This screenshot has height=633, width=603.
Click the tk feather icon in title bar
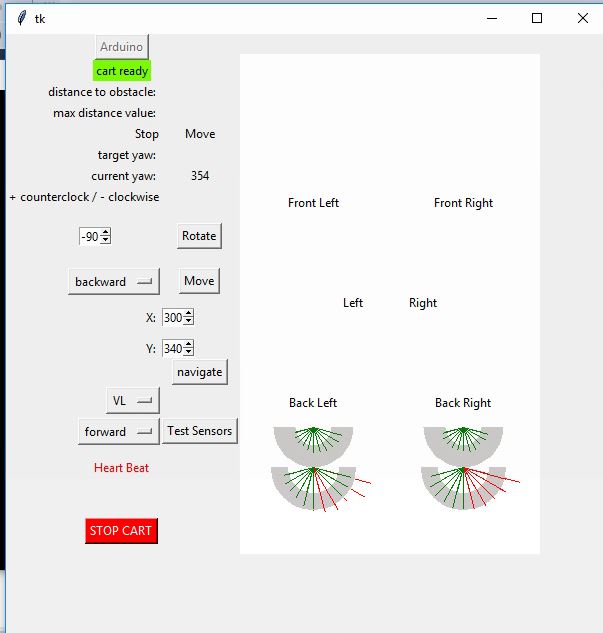[22, 18]
